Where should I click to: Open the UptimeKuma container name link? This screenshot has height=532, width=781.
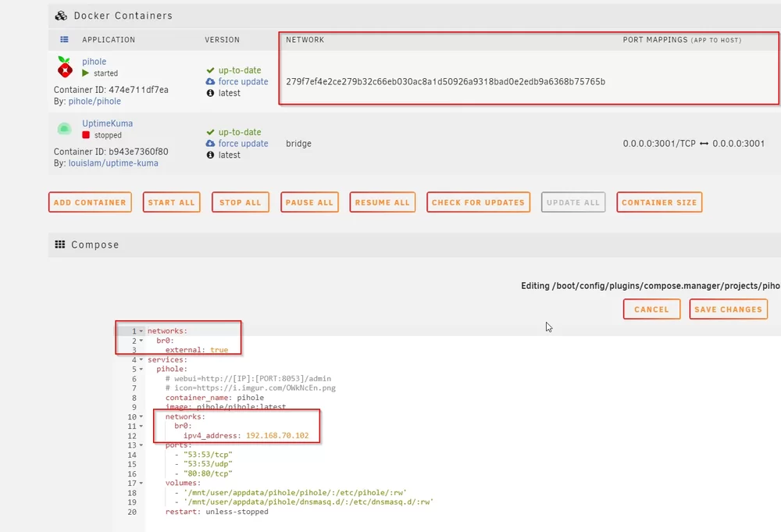108,123
